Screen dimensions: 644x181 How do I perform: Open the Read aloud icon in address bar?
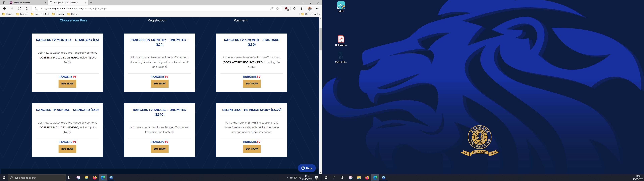pyautogui.click(x=272, y=9)
